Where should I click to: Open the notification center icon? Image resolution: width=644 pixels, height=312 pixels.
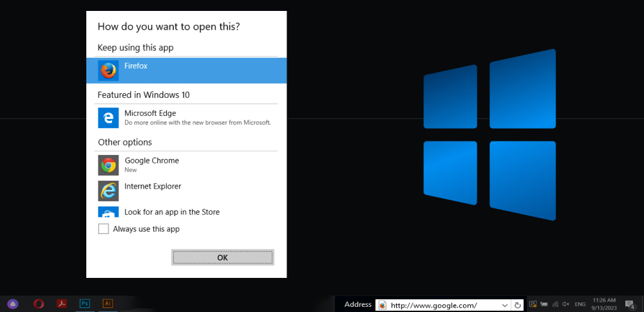(630, 304)
